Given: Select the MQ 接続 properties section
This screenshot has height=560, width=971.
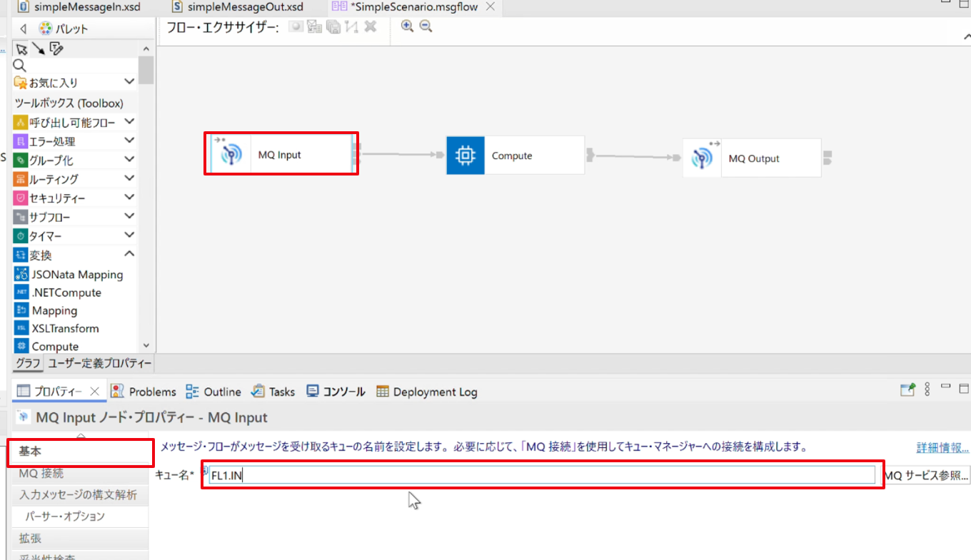Looking at the screenshot, I should 81,473.
